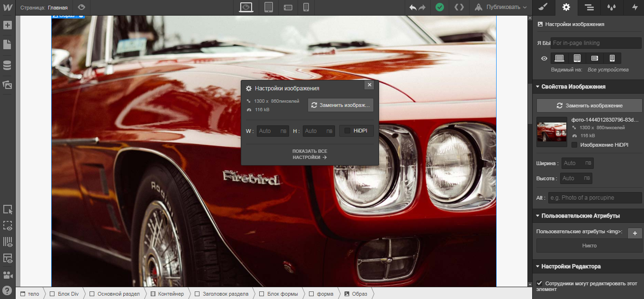Toggle visibility eye in settings panel
Image resolution: width=644 pixels, height=299 pixels.
[x=544, y=59]
